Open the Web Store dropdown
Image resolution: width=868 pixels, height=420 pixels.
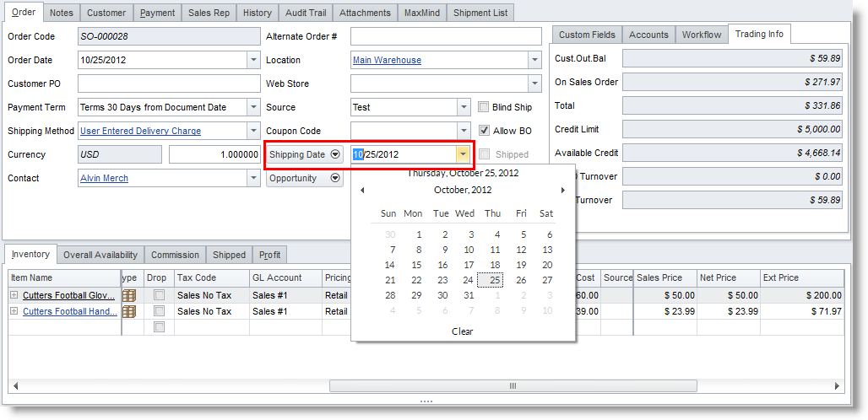pyautogui.click(x=534, y=84)
